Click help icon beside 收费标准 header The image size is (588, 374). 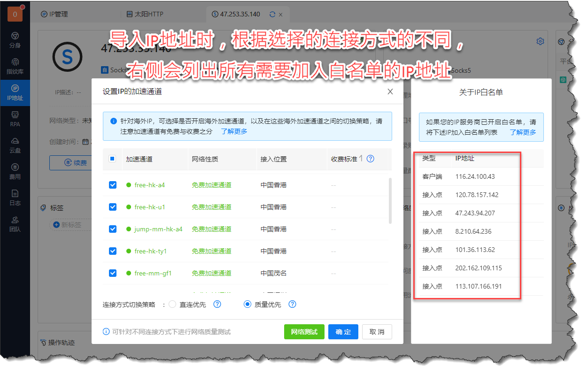[x=370, y=159]
